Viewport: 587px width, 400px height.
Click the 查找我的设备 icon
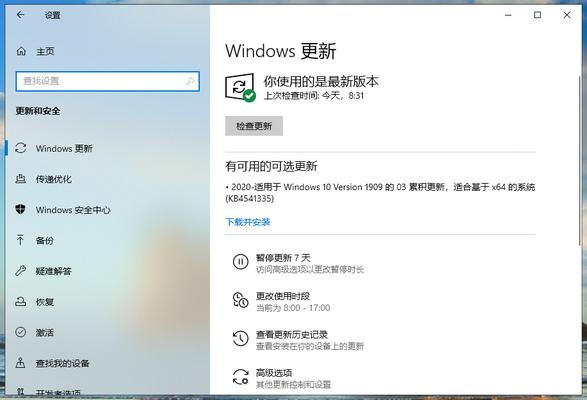tap(21, 363)
